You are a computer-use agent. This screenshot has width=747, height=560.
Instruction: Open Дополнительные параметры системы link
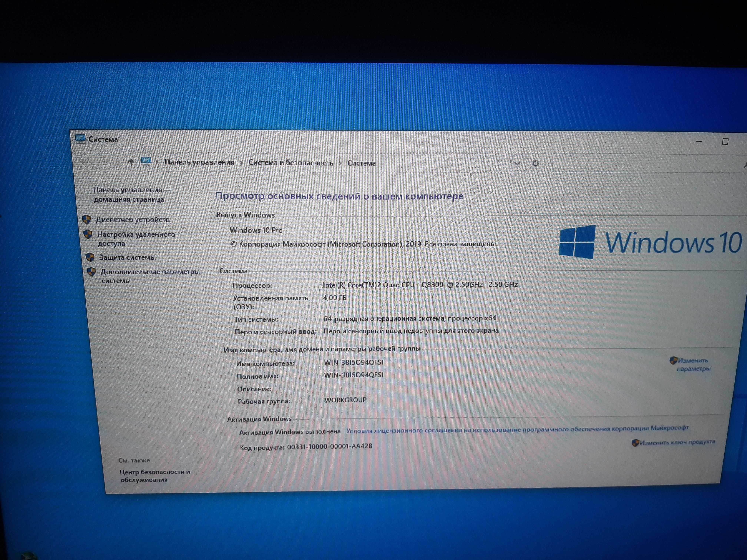tap(150, 276)
